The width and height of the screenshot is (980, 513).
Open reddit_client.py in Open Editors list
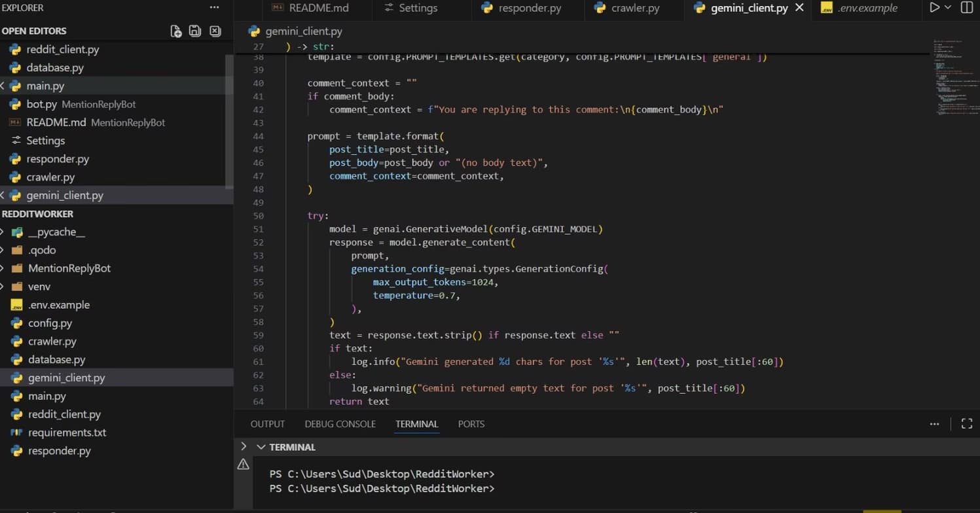(63, 50)
